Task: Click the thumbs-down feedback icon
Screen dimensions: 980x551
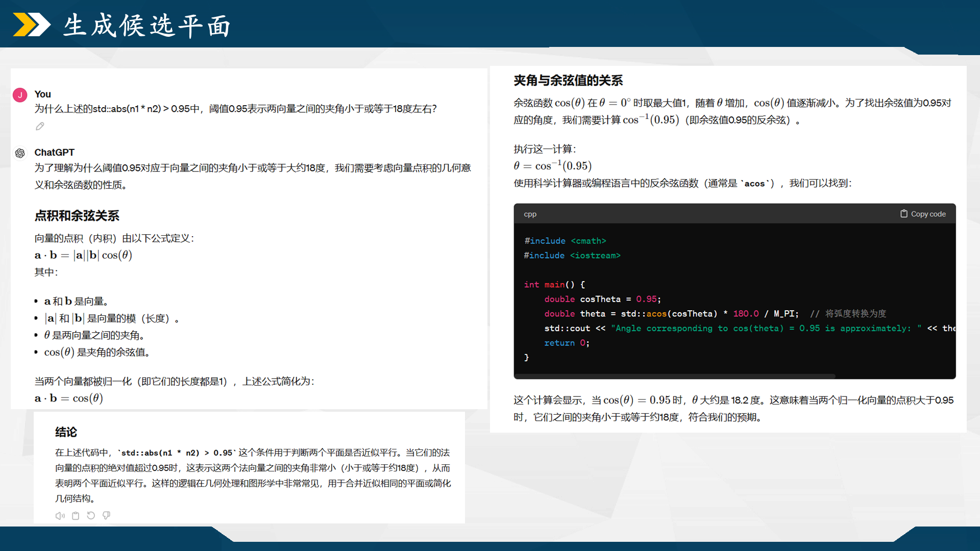Action: [x=106, y=516]
